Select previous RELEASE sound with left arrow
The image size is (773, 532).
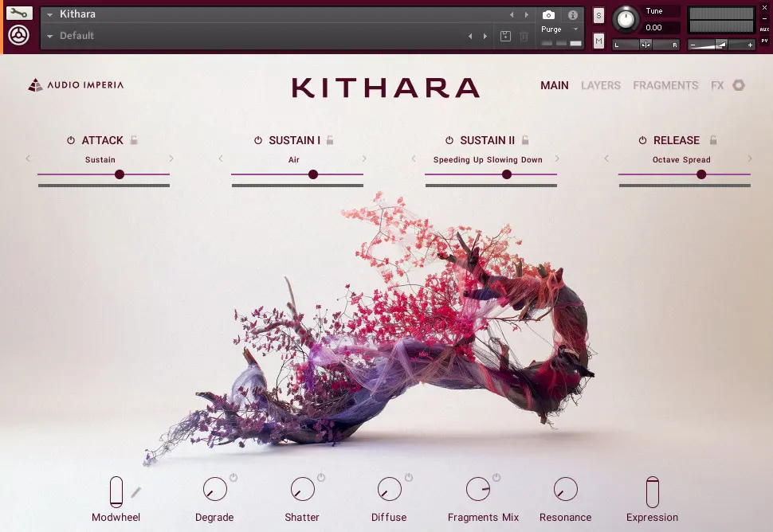(x=606, y=158)
